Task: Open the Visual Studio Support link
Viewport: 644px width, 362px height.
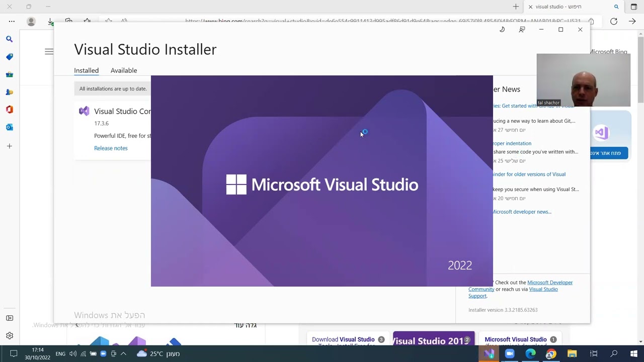Action: click(513, 292)
